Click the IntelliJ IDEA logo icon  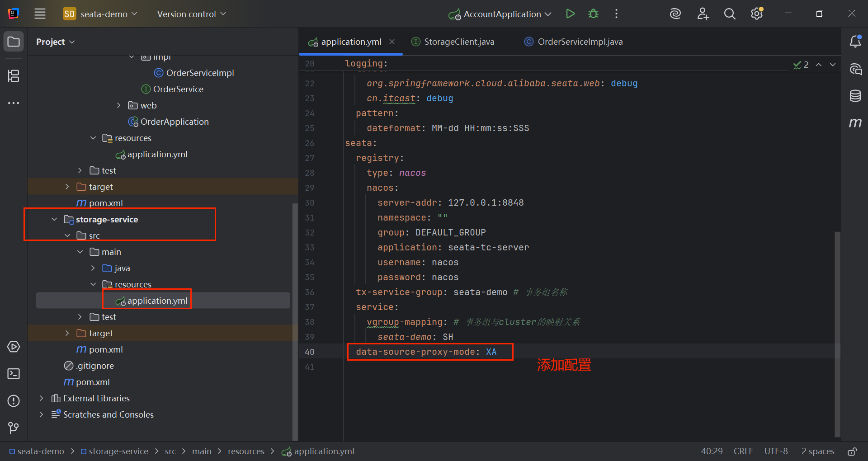click(14, 14)
